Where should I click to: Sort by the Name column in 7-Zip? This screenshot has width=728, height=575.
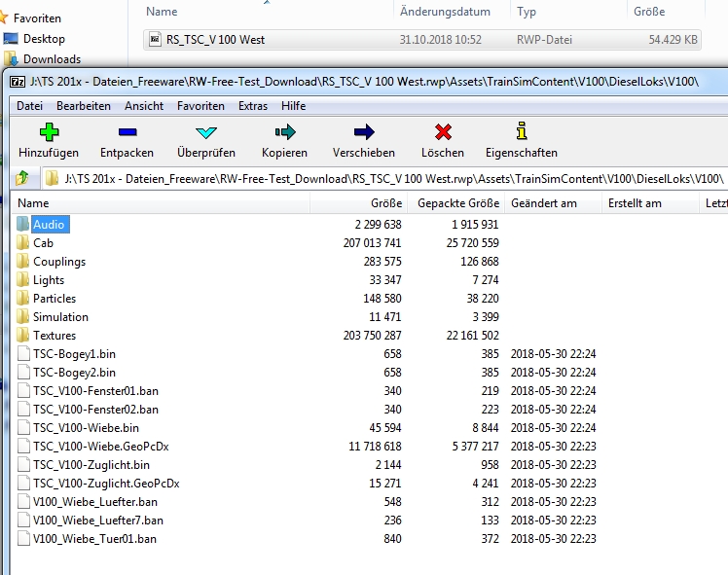[x=162, y=203]
